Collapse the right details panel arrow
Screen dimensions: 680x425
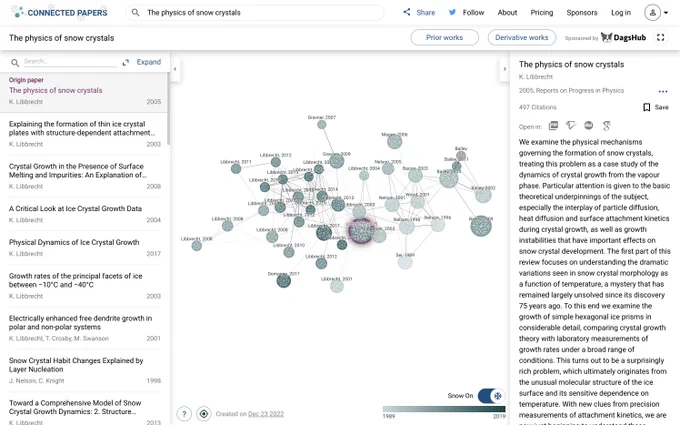504,69
